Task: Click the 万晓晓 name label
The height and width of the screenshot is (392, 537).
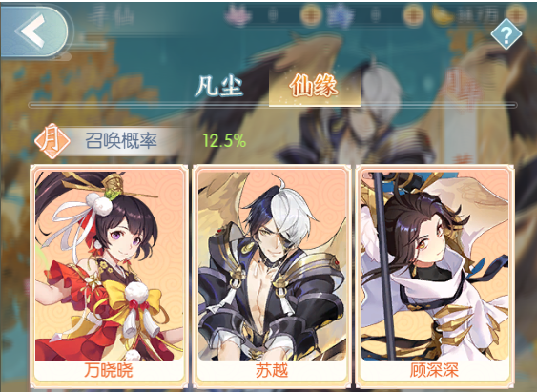Action: click(x=108, y=371)
